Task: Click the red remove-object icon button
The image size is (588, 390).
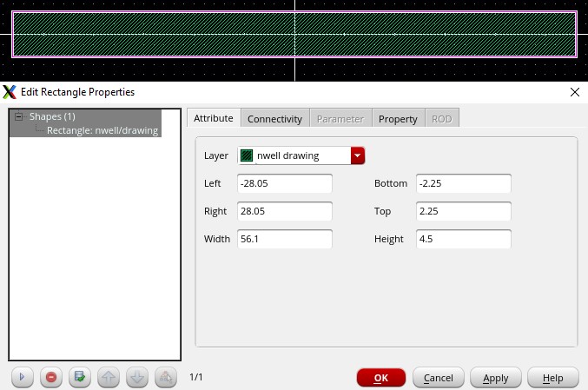Action: [51, 377]
